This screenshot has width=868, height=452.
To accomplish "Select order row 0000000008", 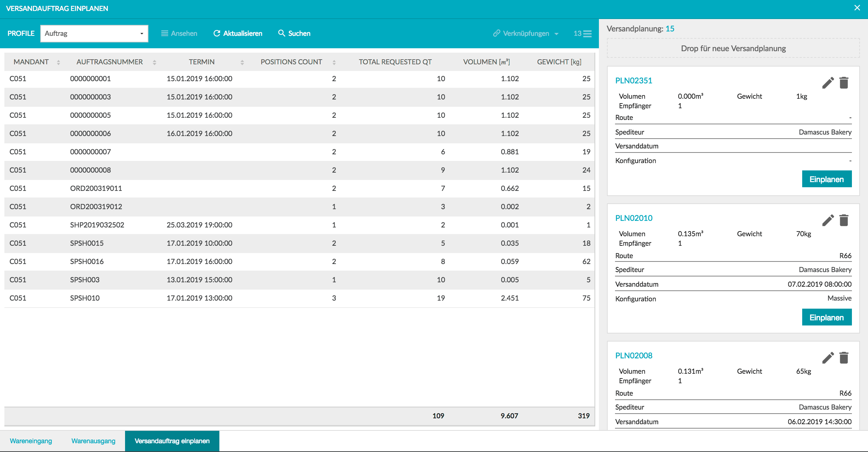I will click(x=299, y=170).
